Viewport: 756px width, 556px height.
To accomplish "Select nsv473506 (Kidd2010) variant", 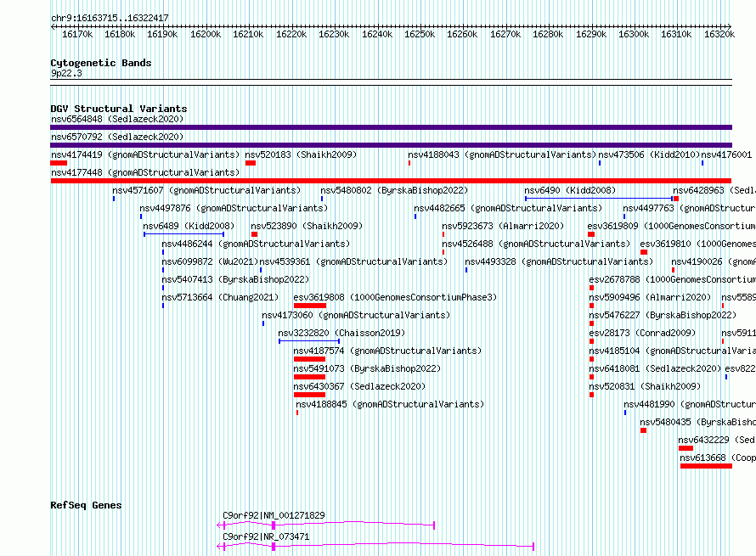I will click(x=649, y=154).
